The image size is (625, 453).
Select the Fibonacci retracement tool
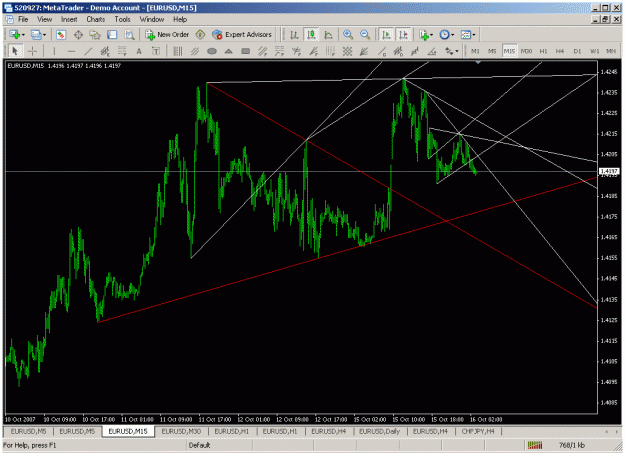122,51
